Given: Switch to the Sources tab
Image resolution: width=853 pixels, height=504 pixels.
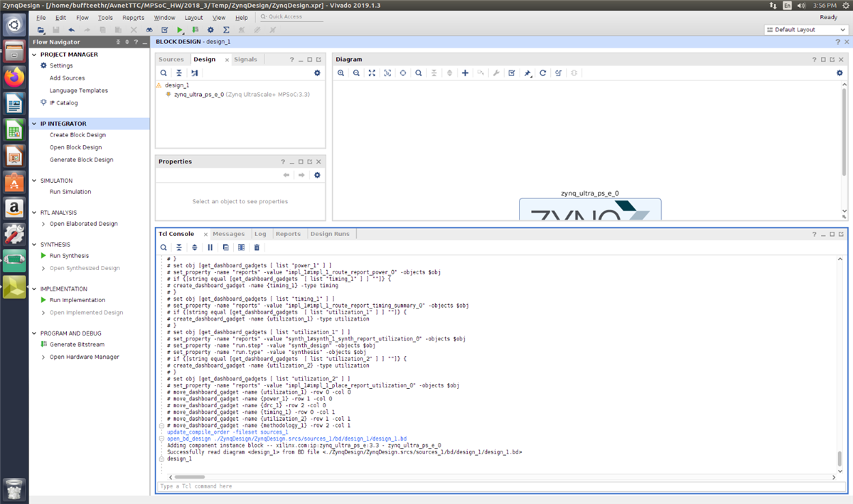Looking at the screenshot, I should pos(171,60).
